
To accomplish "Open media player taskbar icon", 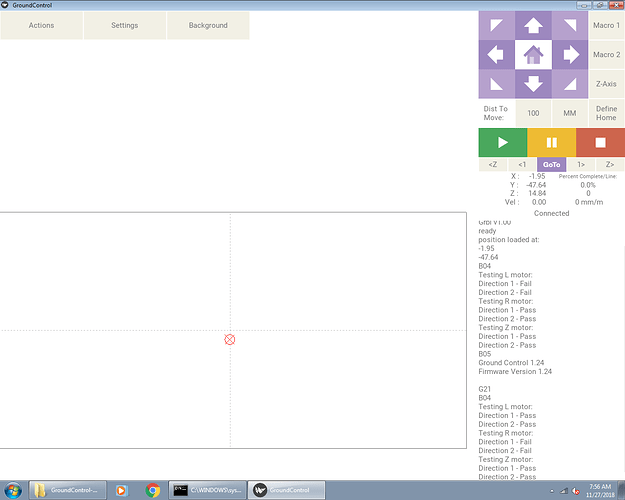I will point(121,490).
